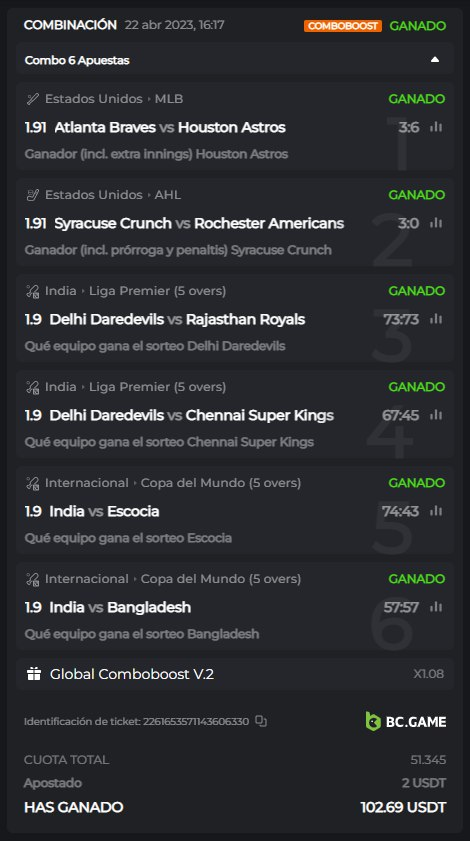The height and width of the screenshot is (841, 470).
Task: Open stats icon for India vs Bangladesh
Action: 436,607
